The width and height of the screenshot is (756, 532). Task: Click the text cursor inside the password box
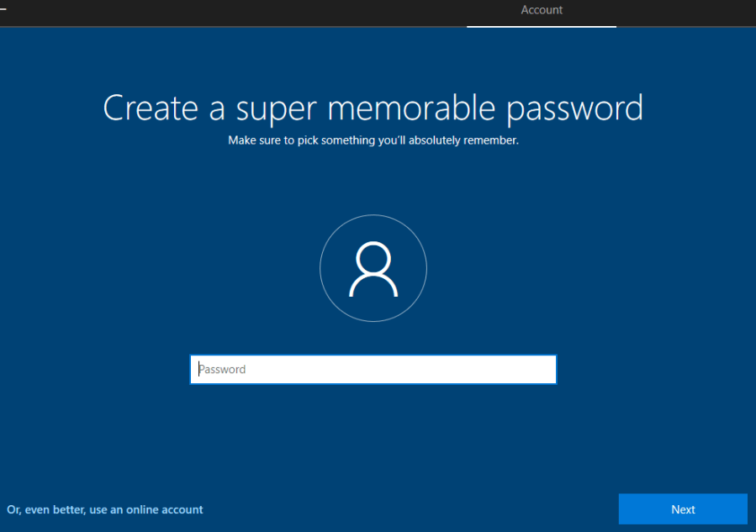tap(199, 369)
